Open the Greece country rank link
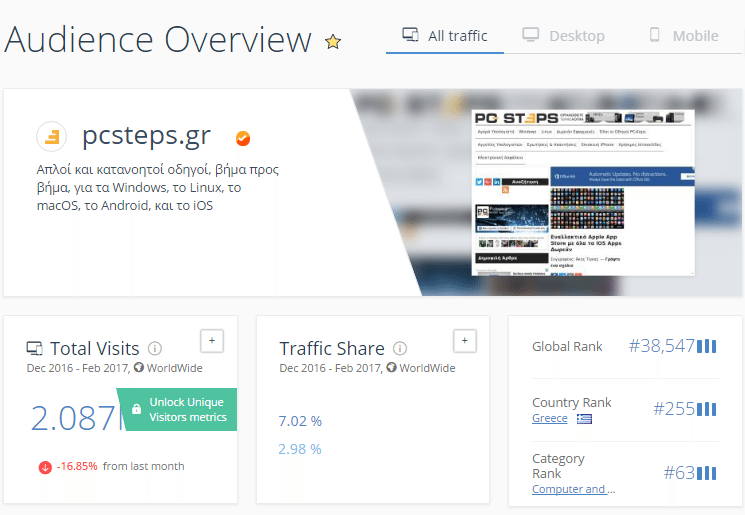Screen dimensions: 745x515 [549, 419]
